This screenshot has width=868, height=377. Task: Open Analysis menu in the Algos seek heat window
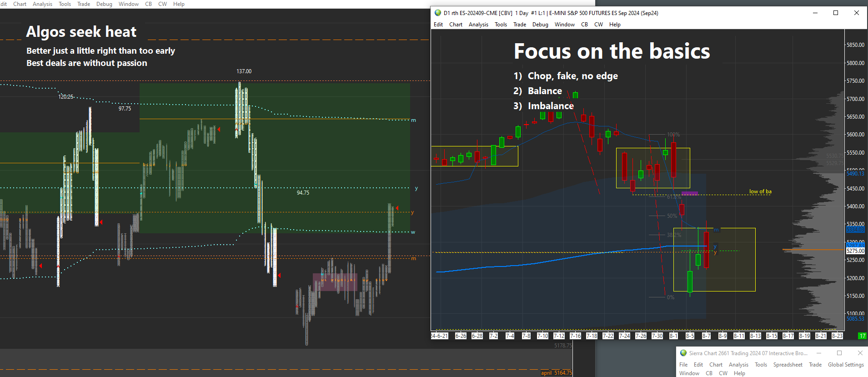click(x=43, y=4)
